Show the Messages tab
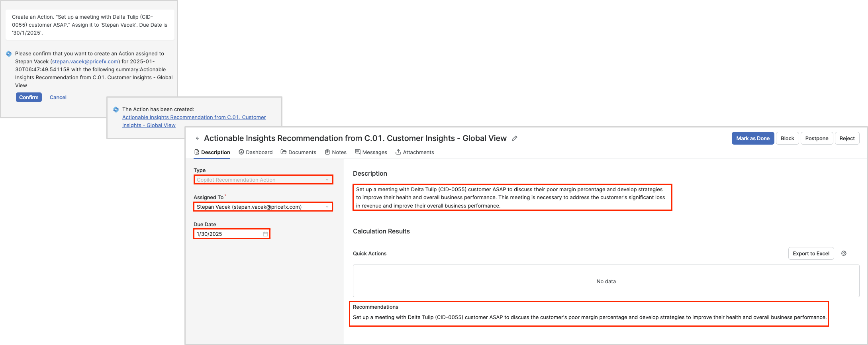The width and height of the screenshot is (868, 345). [371, 152]
